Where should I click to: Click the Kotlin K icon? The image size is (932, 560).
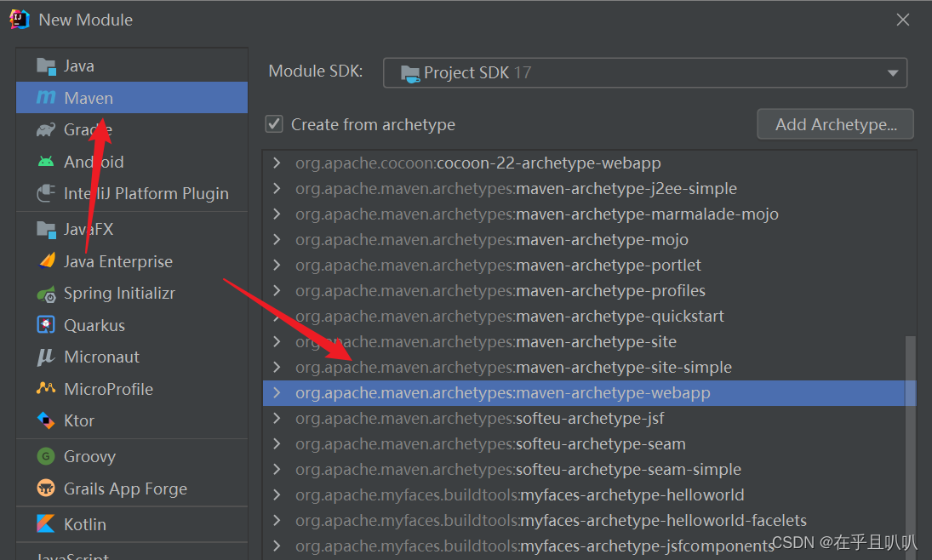tap(46, 523)
